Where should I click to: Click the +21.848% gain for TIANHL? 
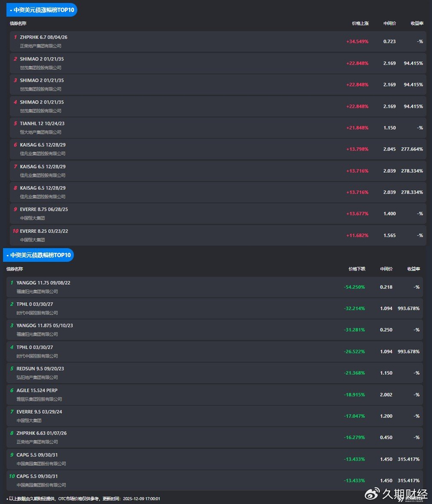[357, 127]
